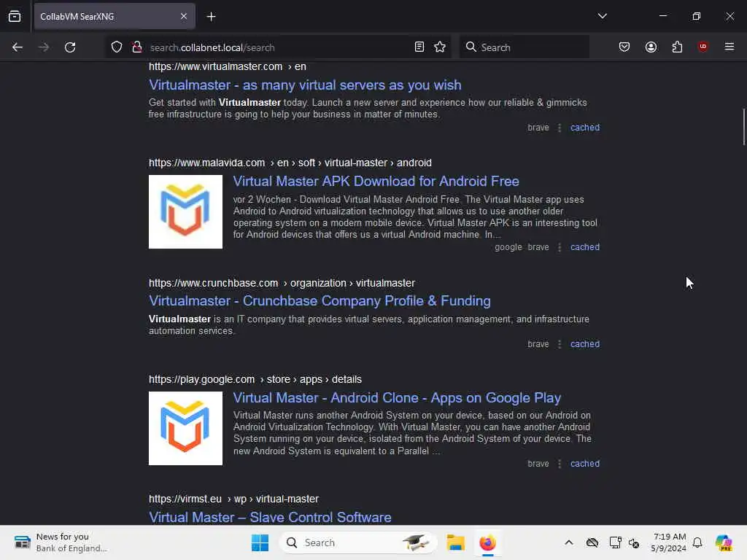Open the Windows Start menu

click(260, 542)
